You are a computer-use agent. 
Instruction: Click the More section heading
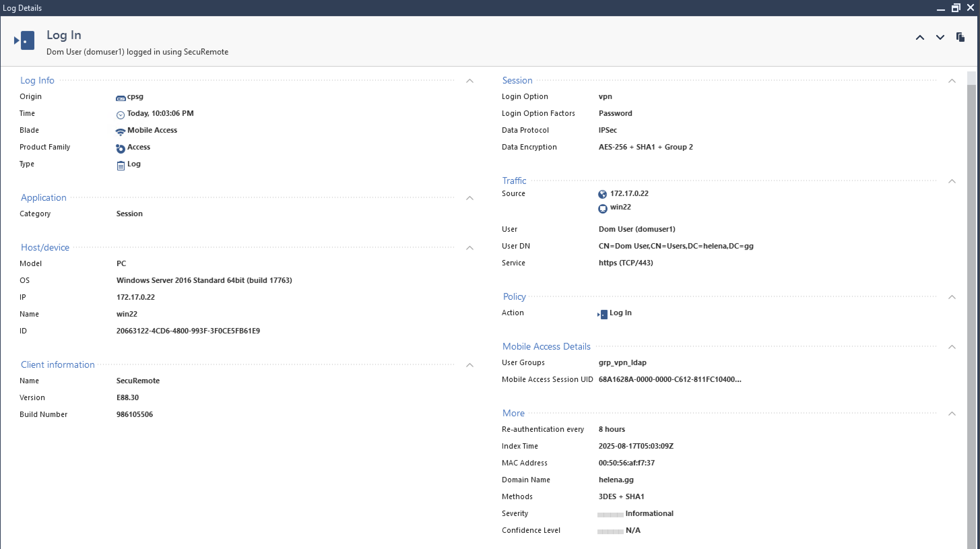tap(513, 413)
